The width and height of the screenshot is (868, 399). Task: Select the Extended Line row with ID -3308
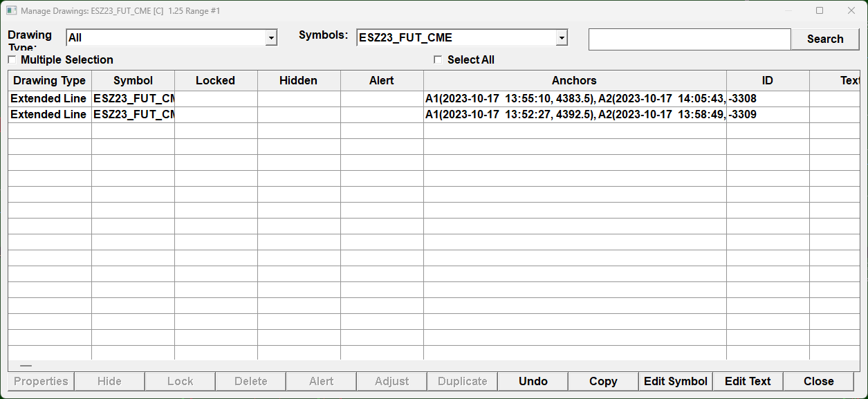[x=48, y=99]
